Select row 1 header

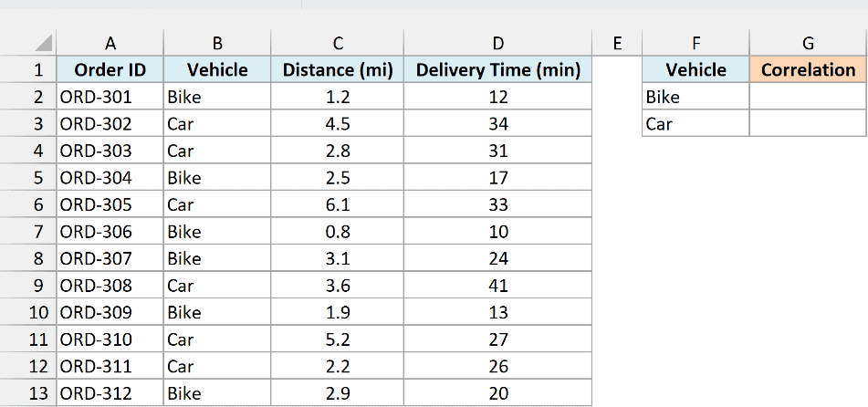point(28,69)
